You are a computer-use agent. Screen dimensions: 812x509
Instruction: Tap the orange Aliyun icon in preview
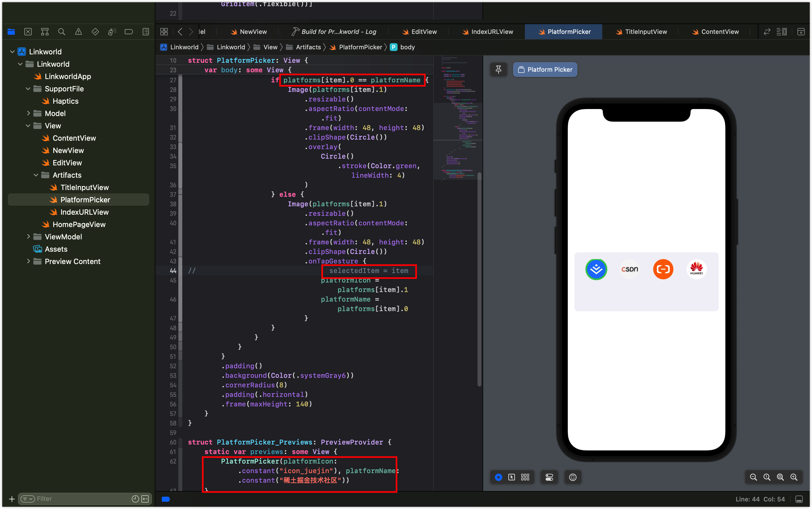pyautogui.click(x=663, y=269)
